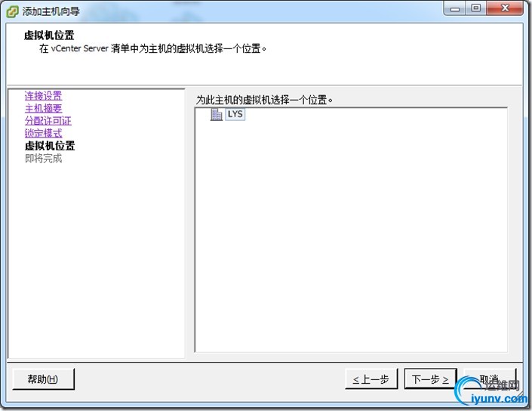The width and height of the screenshot is (532, 411).
Task: Click empty area of the location tree list
Action: (x=351, y=238)
